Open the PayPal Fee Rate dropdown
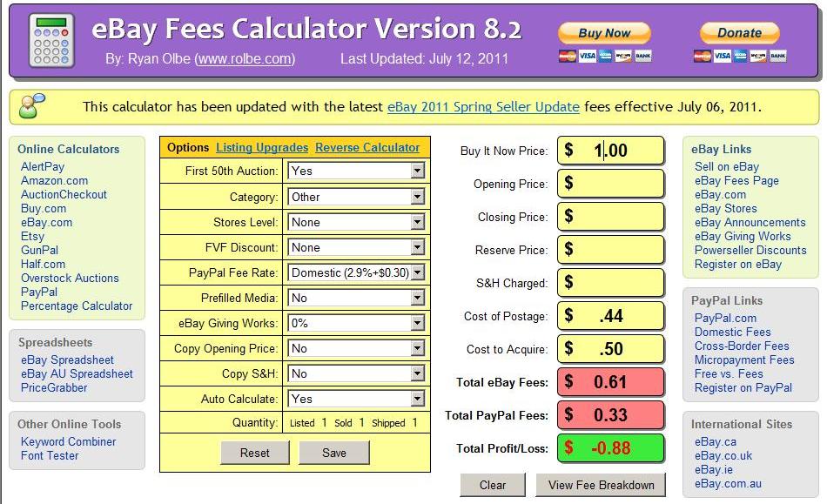The width and height of the screenshot is (827, 504). click(x=356, y=272)
